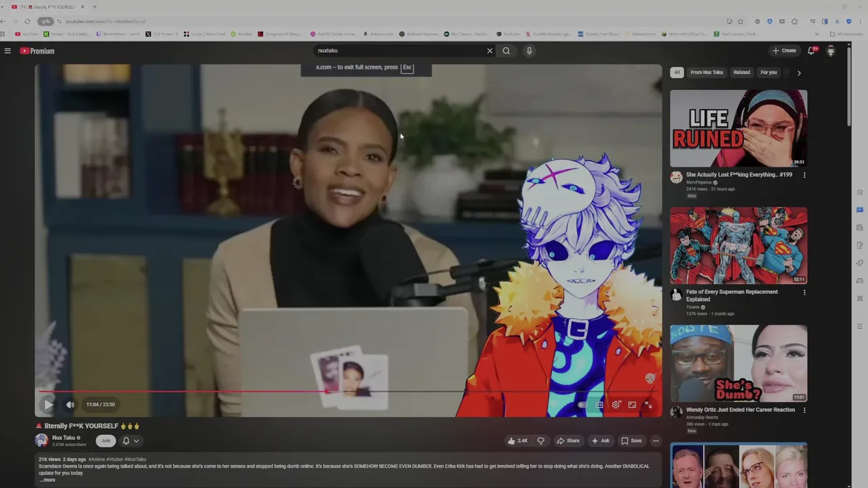This screenshot has width=868, height=488.
Task: Clear the search box with the X
Action: pos(490,51)
